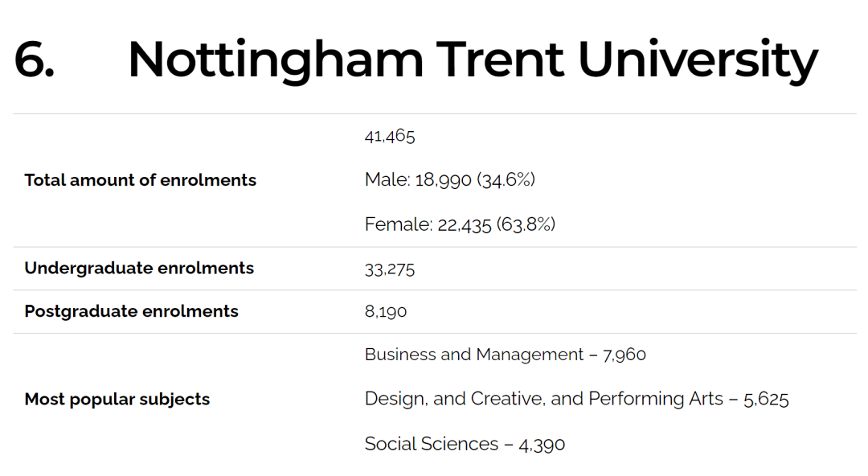Click the Total amount of enrolments label
The width and height of the screenshot is (868, 476).
(x=140, y=180)
